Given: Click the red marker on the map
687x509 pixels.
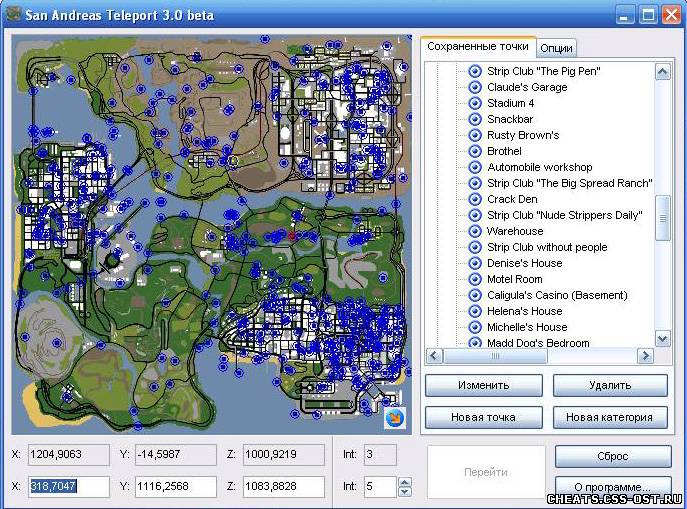Looking at the screenshot, I should click(291, 234).
